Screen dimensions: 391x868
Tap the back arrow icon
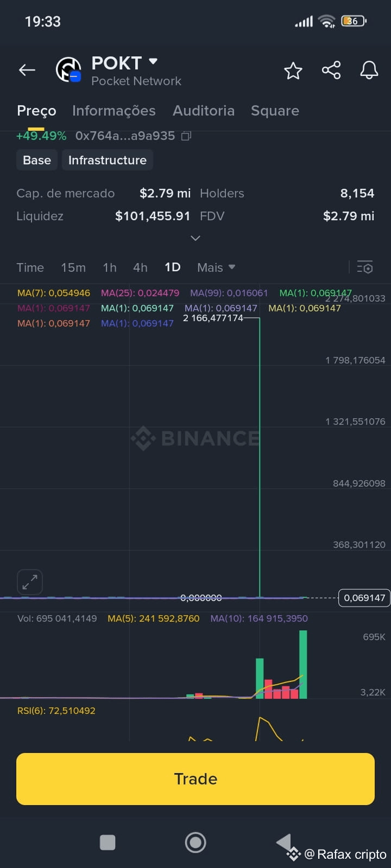(27, 70)
